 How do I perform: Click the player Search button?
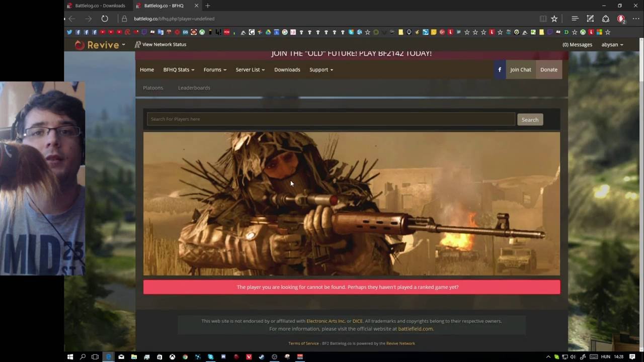click(530, 120)
